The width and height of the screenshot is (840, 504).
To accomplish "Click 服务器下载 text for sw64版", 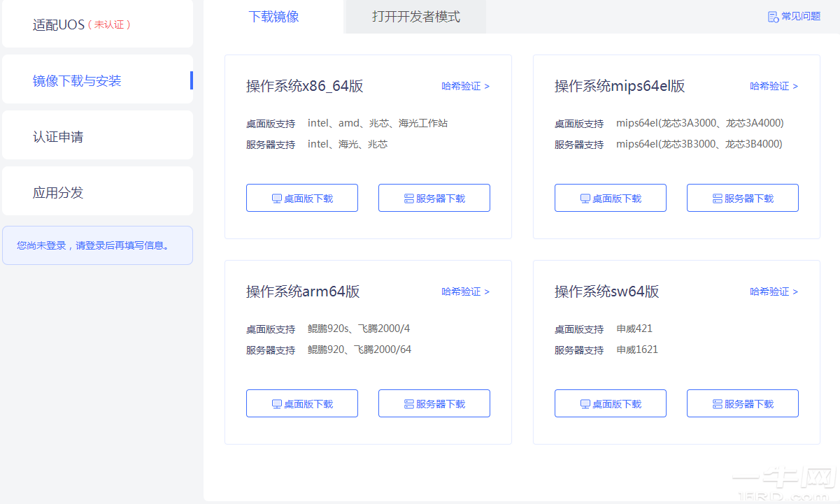I will tap(749, 404).
